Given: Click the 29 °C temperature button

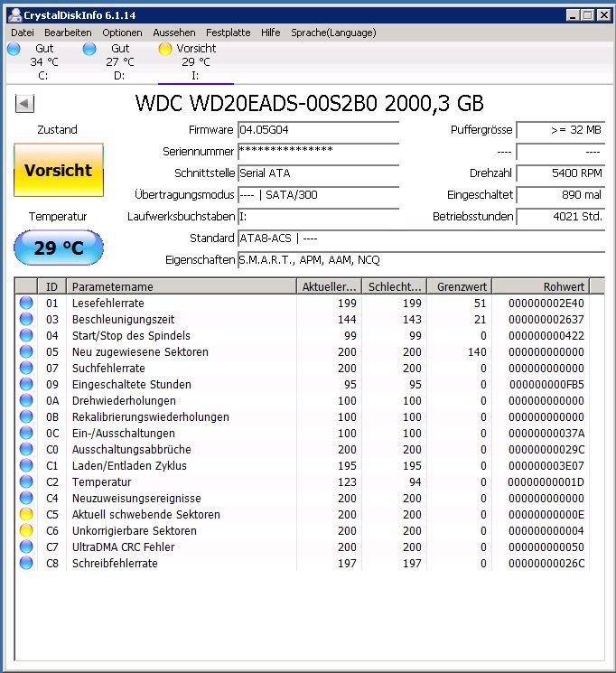Looking at the screenshot, I should point(59,248).
